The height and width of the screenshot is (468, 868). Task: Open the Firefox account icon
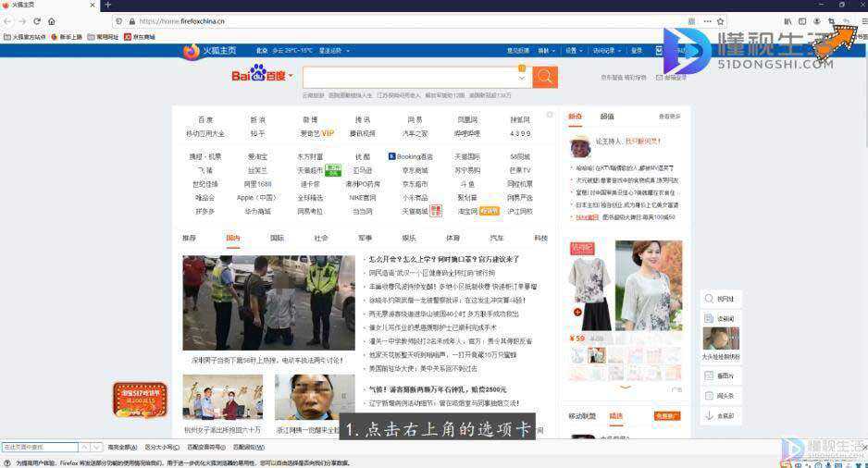click(816, 21)
